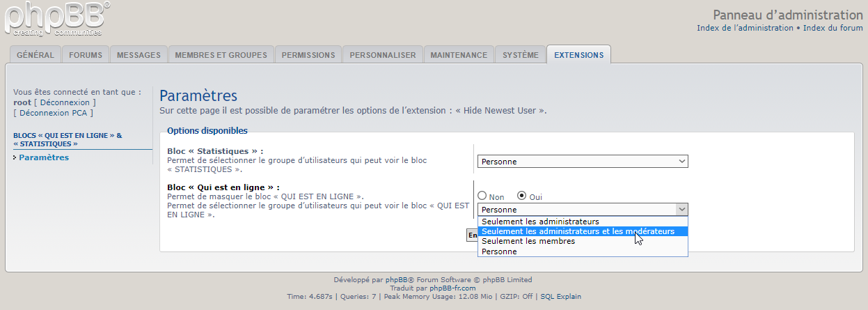
Task: Choose Seulement les administrateurs option
Action: 540,222
